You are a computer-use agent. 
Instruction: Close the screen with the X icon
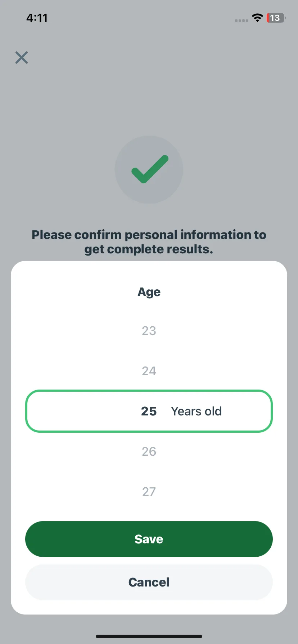click(22, 57)
